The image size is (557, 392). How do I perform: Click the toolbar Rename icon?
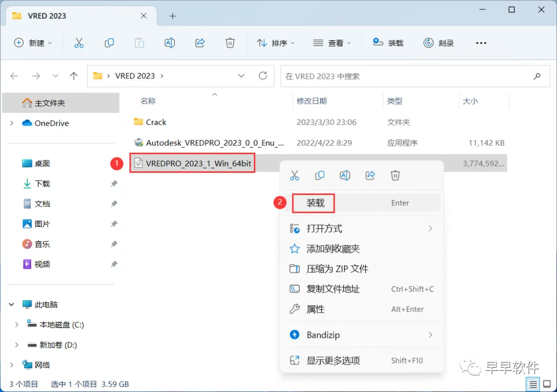point(170,43)
